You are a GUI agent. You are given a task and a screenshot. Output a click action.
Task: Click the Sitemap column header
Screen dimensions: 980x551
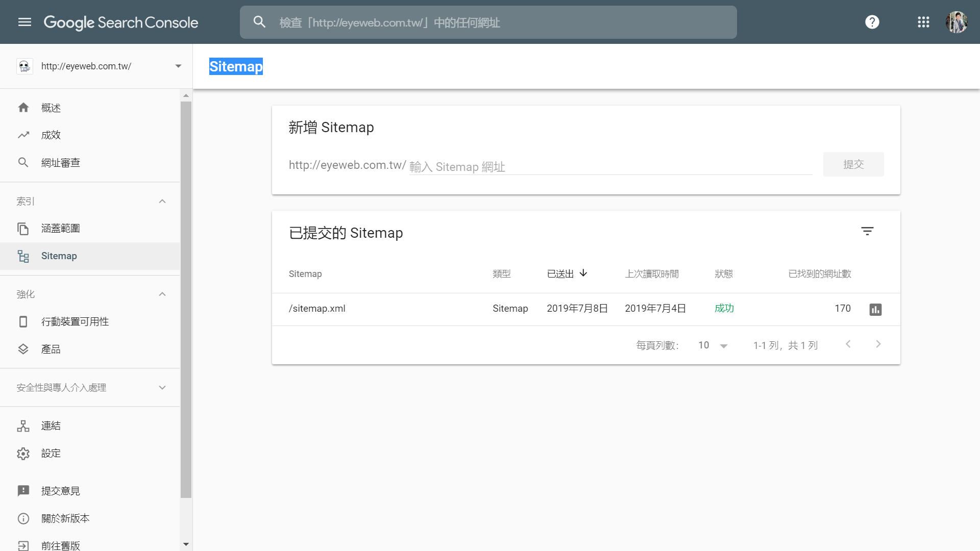305,274
